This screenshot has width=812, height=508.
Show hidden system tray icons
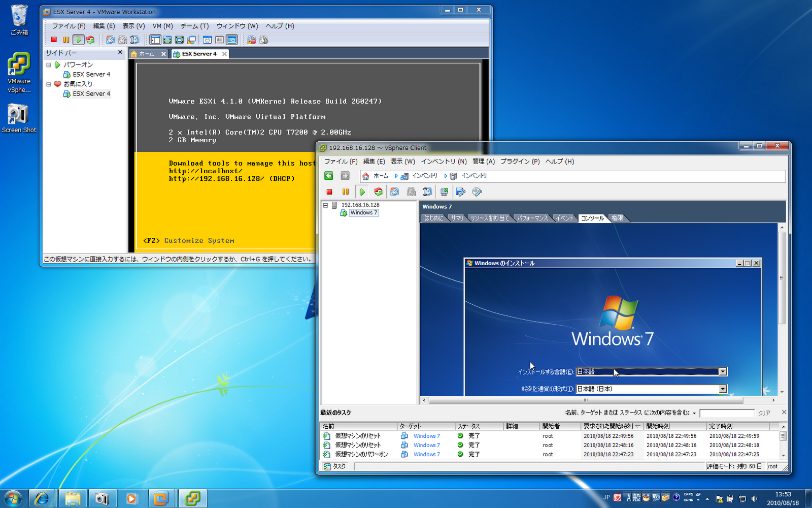(x=707, y=498)
